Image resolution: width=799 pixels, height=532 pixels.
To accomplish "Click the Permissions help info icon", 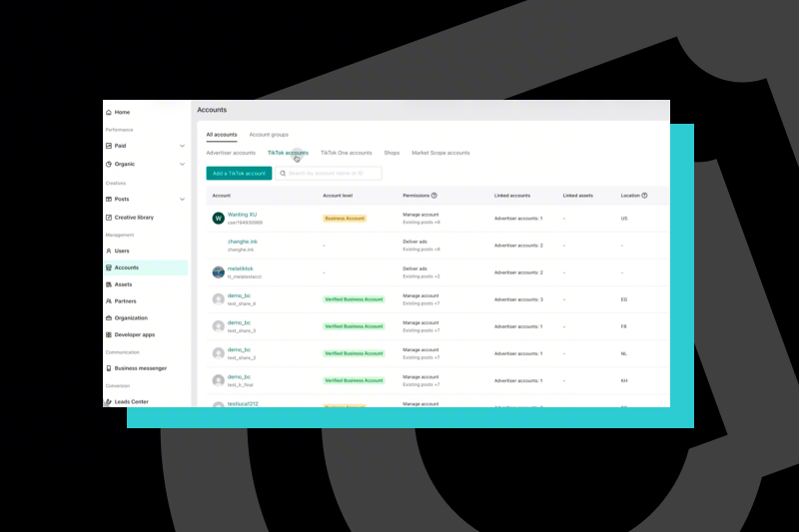I will click(x=433, y=196).
